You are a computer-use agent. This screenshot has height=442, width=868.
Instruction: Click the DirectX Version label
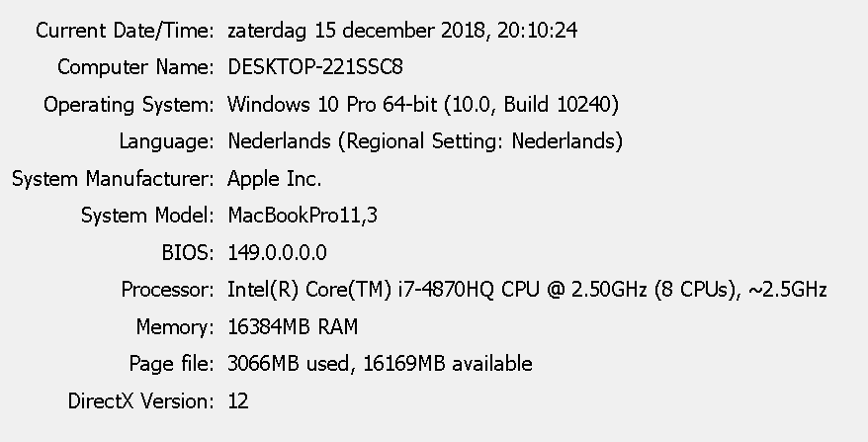coord(140,401)
